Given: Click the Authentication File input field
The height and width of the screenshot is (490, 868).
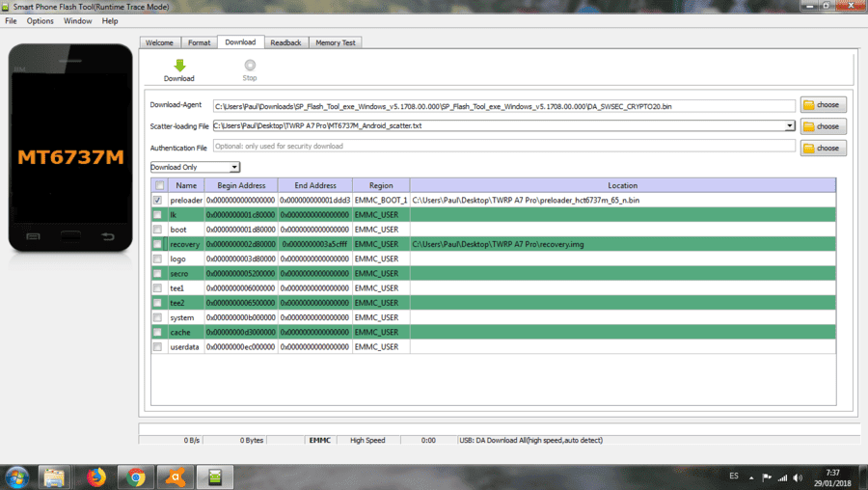Looking at the screenshot, I should (504, 147).
